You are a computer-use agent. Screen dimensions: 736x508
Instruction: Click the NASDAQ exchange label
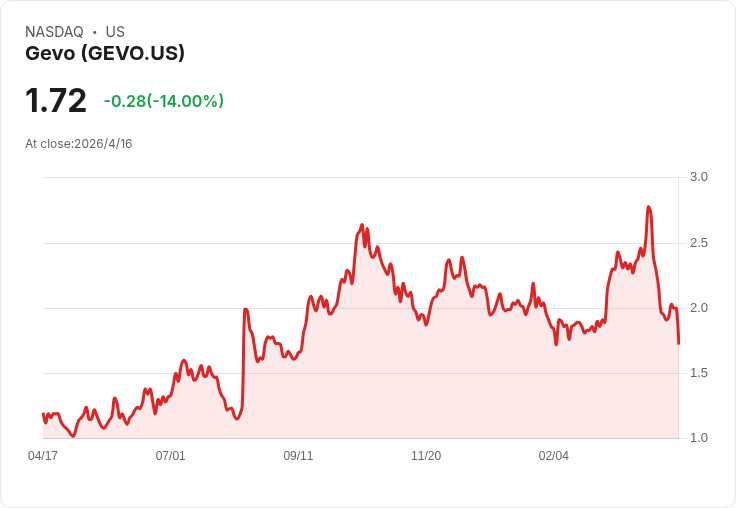[x=54, y=32]
